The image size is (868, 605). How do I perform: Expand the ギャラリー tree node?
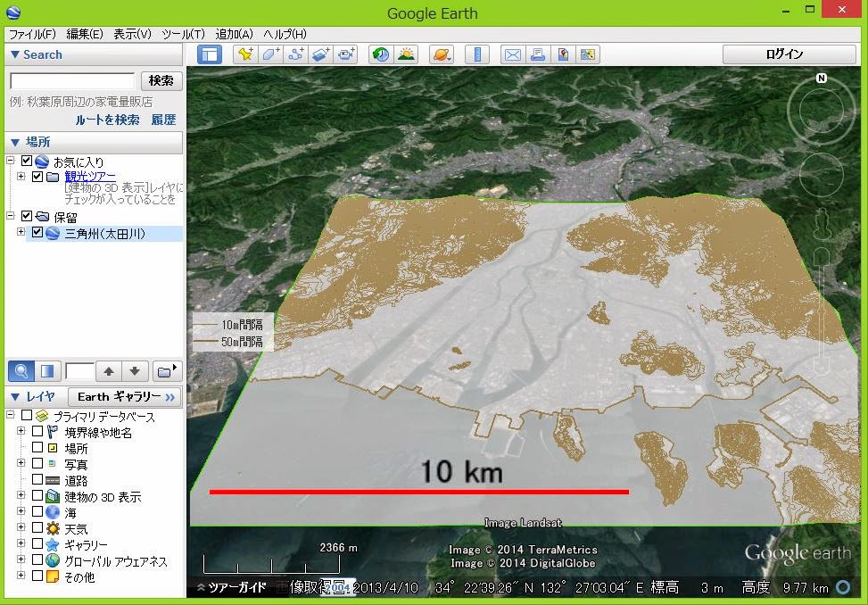pyautogui.click(x=21, y=543)
